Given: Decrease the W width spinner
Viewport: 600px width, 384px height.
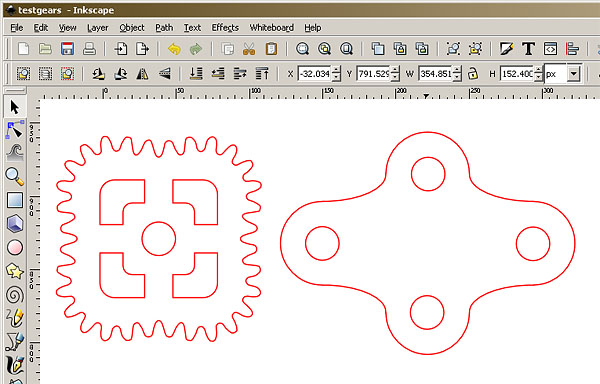Looking at the screenshot, I should point(457,77).
